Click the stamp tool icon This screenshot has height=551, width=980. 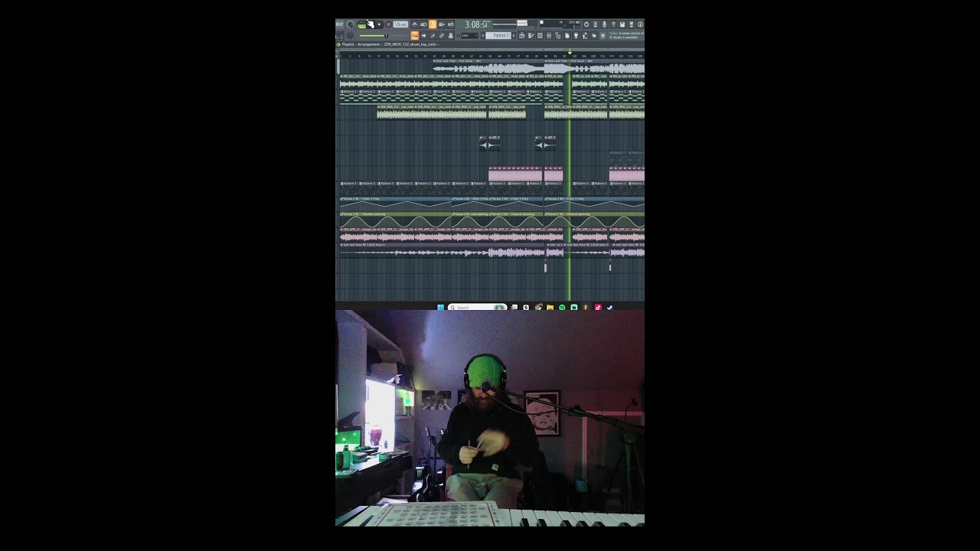[450, 35]
